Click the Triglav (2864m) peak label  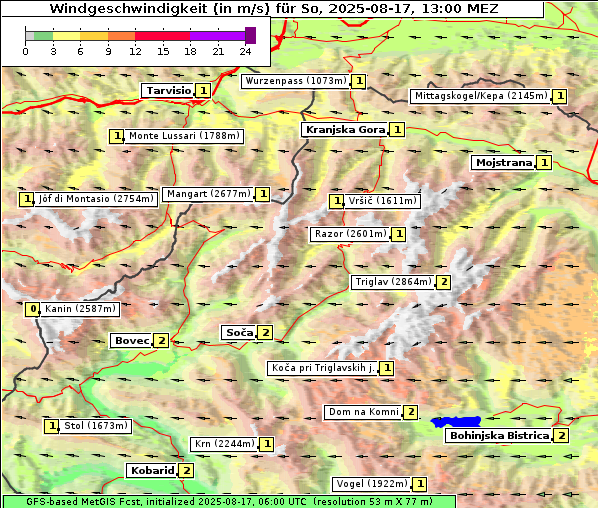pyautogui.click(x=393, y=282)
